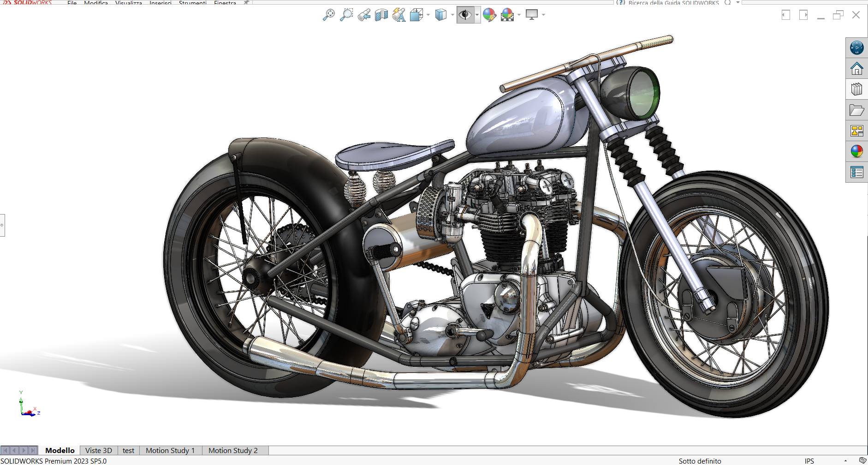This screenshot has width=868, height=465.
Task: Open the View Palette task pane
Action: 857,131
